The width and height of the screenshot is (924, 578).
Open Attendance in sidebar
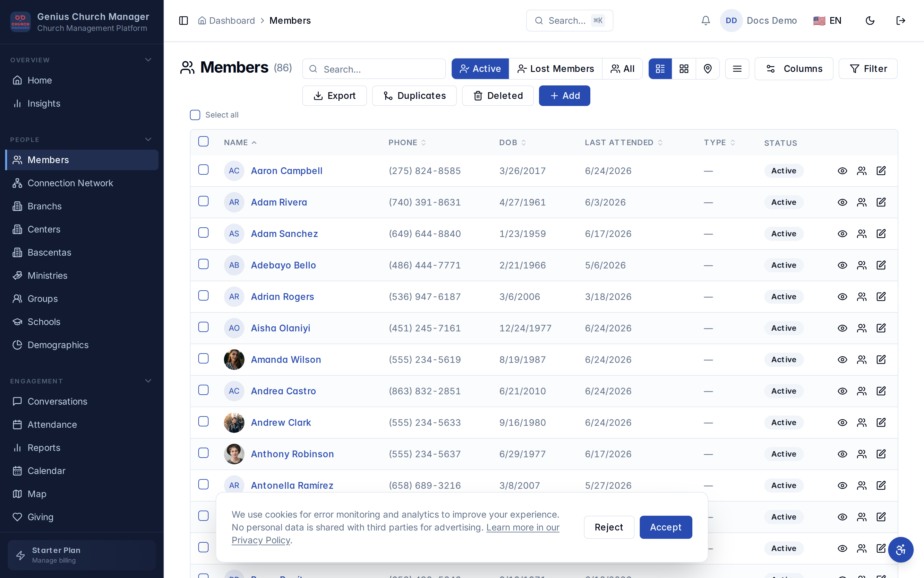(82, 425)
